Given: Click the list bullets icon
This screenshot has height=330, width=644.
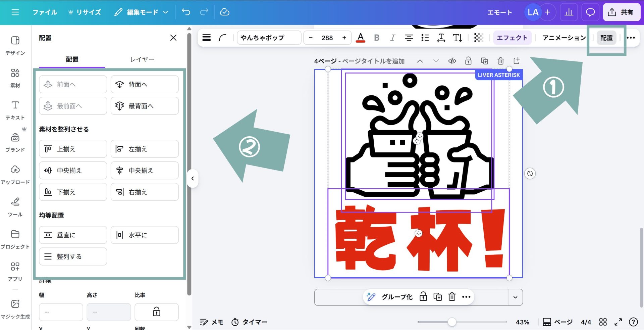Looking at the screenshot, I should 425,38.
